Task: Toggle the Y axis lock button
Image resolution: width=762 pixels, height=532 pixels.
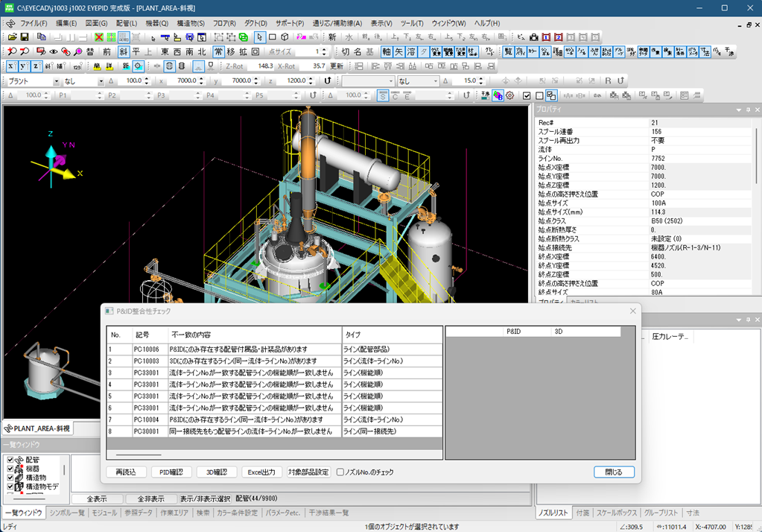Action: [x=23, y=66]
